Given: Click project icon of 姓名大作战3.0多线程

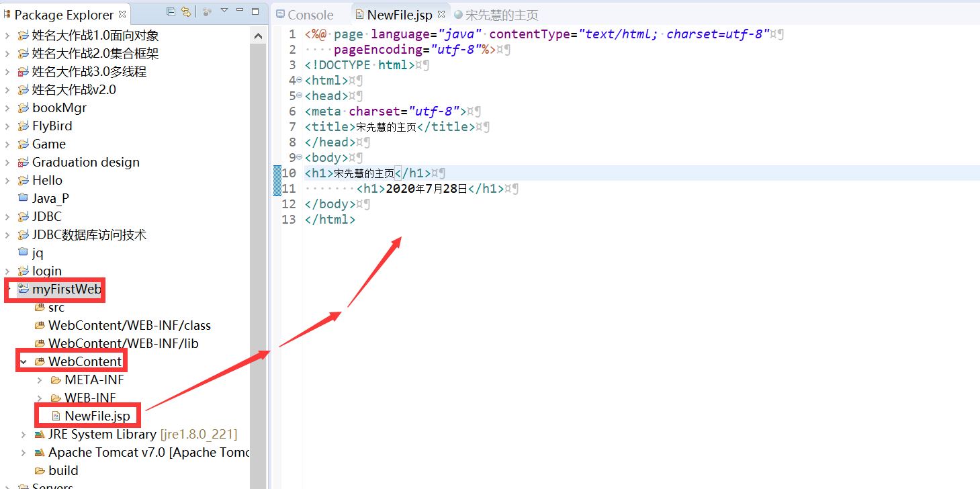Looking at the screenshot, I should click(x=24, y=72).
